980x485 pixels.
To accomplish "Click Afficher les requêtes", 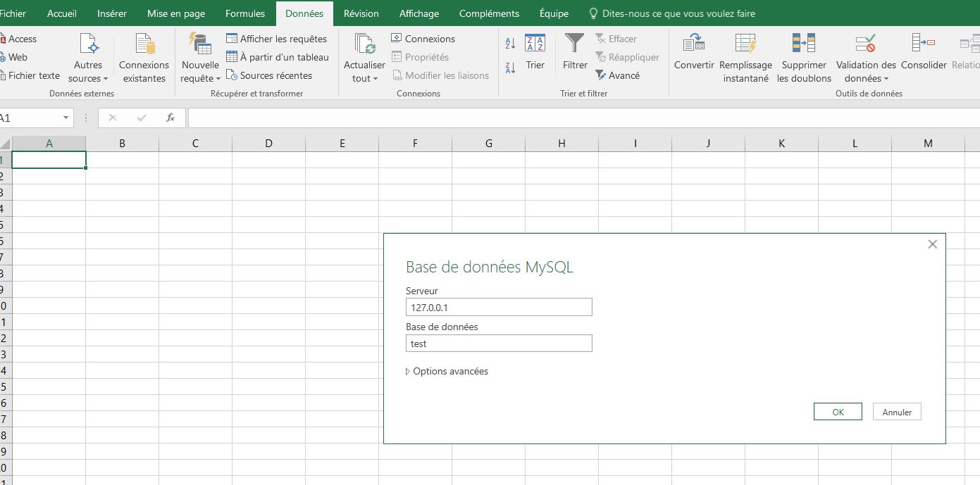I will click(276, 39).
